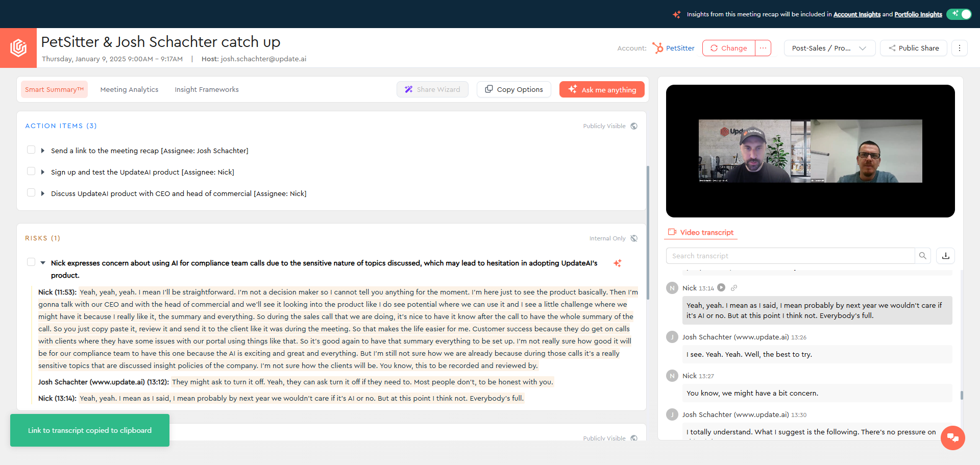Open the Copy Options menu
980x465 pixels.
coord(514,89)
